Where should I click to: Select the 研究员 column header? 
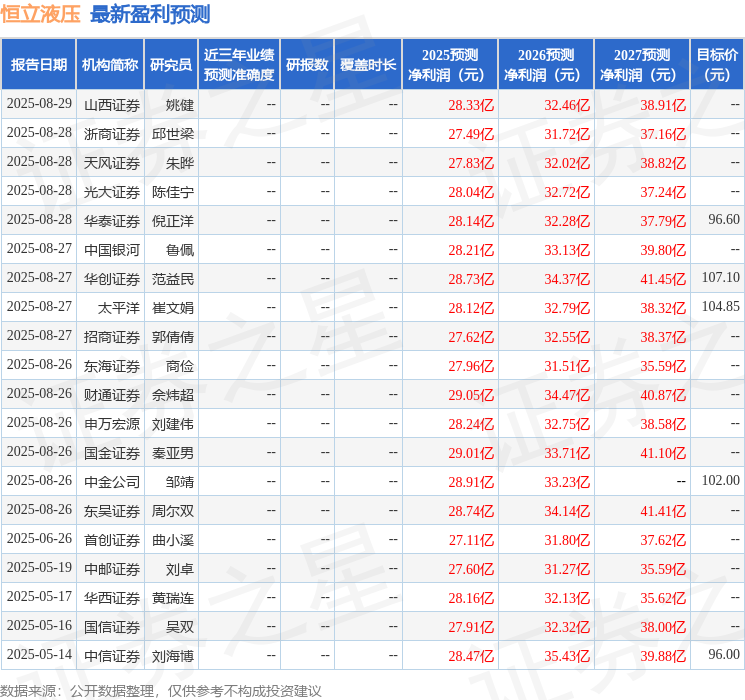(x=171, y=65)
